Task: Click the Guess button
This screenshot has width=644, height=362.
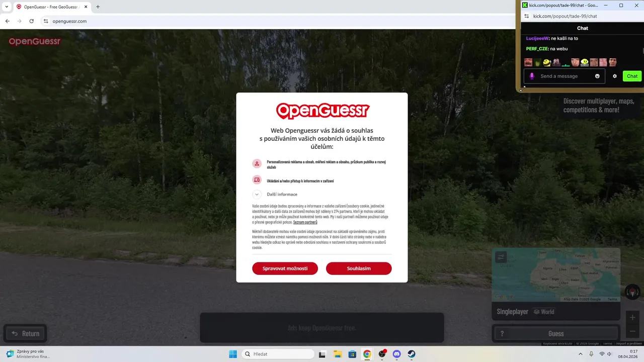Action: pos(556,333)
